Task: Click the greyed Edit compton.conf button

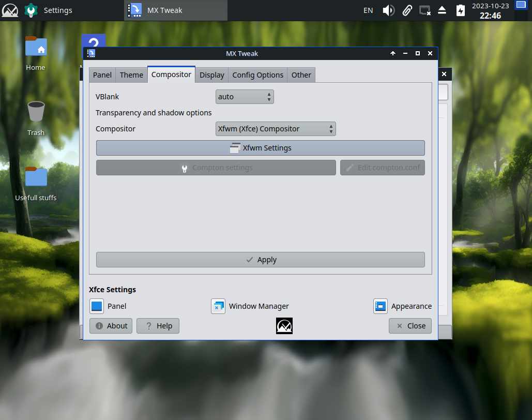Action: click(x=383, y=168)
